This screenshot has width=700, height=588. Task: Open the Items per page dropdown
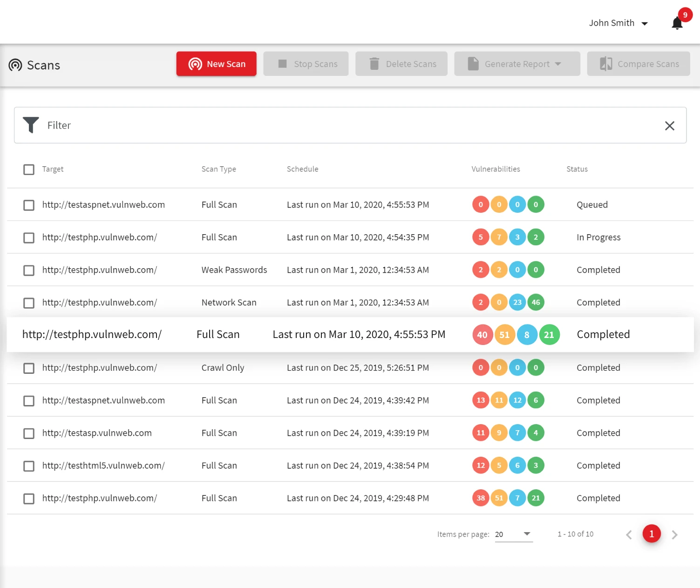click(512, 534)
